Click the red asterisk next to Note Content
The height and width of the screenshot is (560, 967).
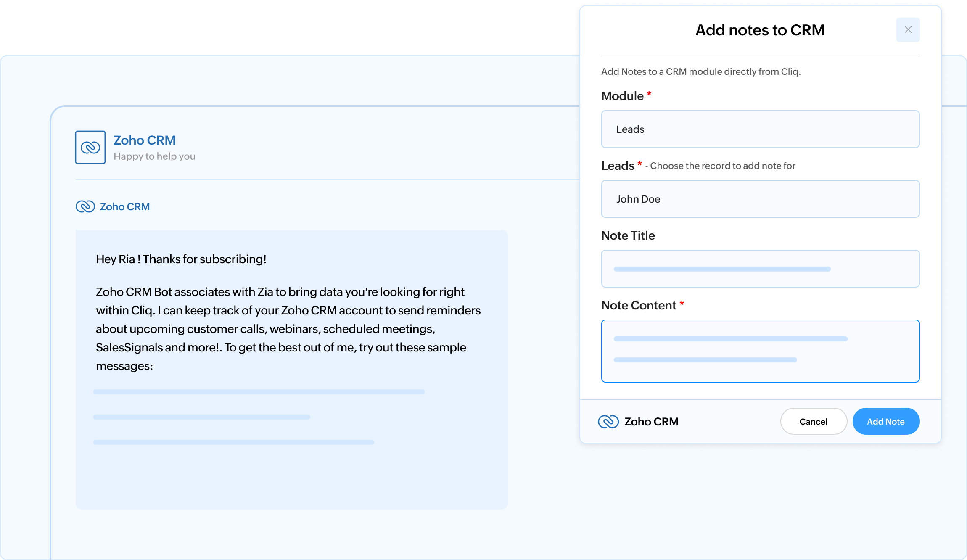click(x=682, y=304)
